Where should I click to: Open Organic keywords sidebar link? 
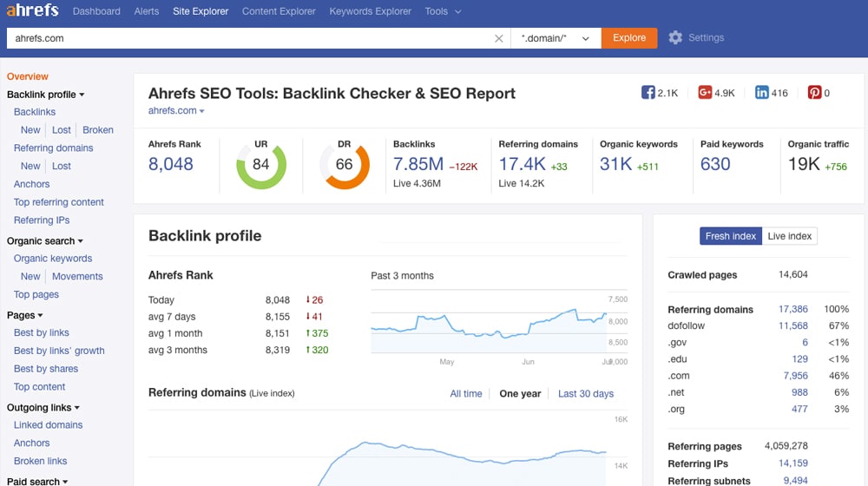tap(53, 259)
